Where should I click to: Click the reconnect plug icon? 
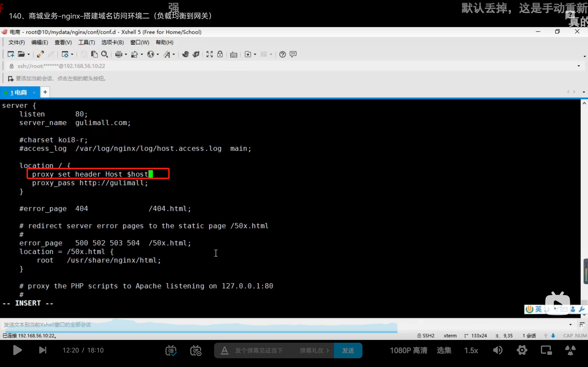point(40,54)
